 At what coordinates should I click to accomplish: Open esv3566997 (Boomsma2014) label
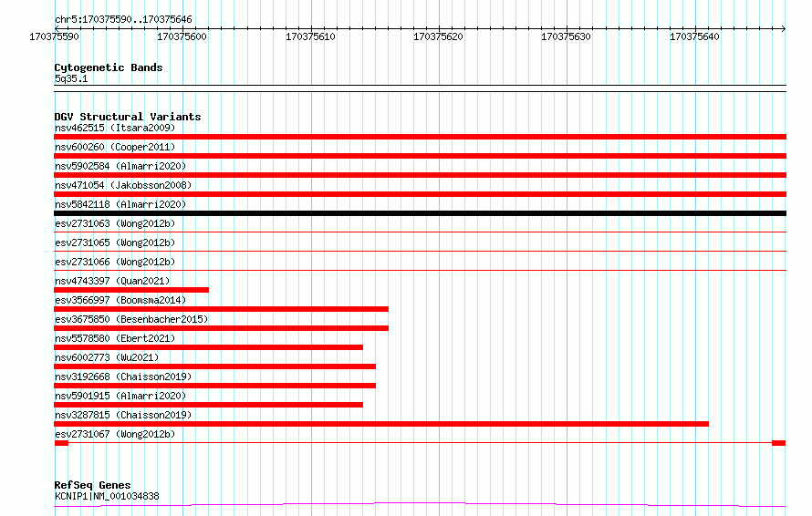[120, 300]
